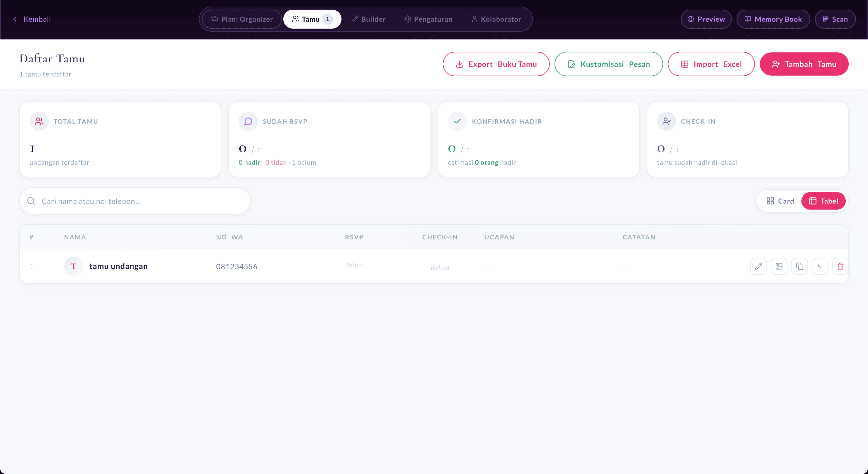
Task: Click Tambah Tamu button
Action: [804, 64]
